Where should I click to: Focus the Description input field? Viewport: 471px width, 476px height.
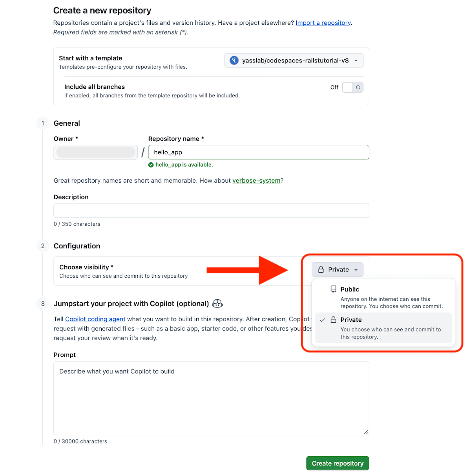click(211, 211)
